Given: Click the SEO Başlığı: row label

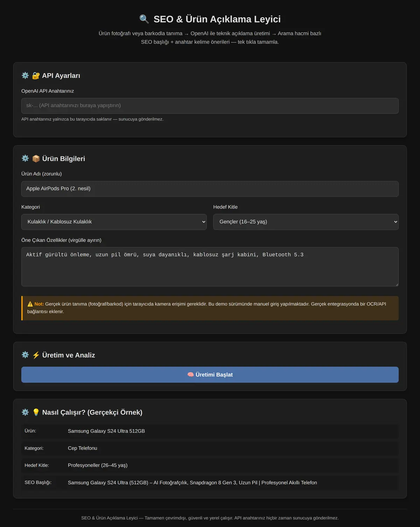Looking at the screenshot, I should pos(38,482).
